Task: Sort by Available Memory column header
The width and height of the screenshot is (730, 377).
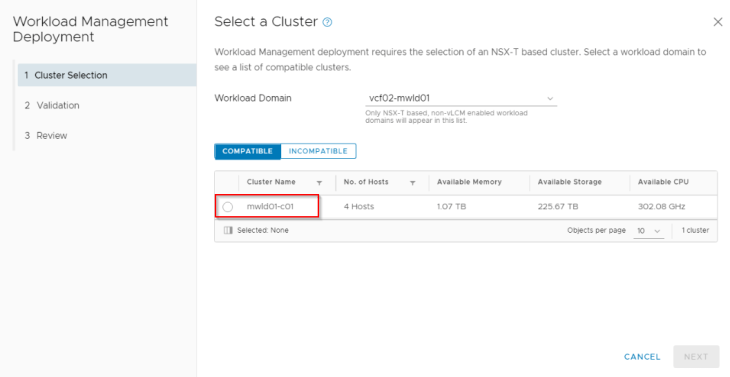Action: coord(469,182)
